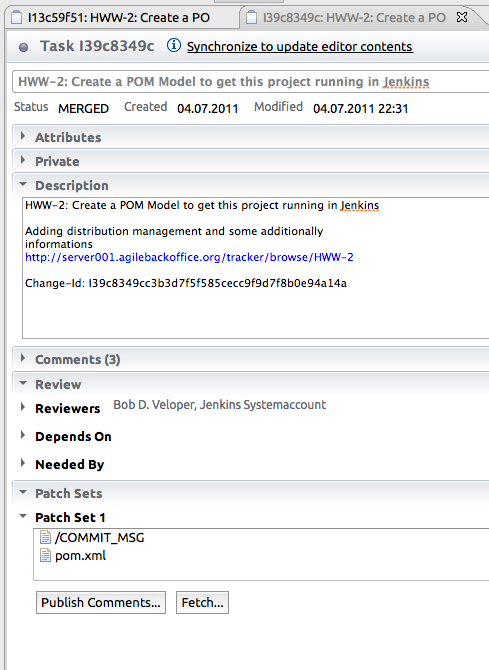Click the I39c8349c tab document icon
The width and height of the screenshot is (489, 670).
tap(252, 18)
